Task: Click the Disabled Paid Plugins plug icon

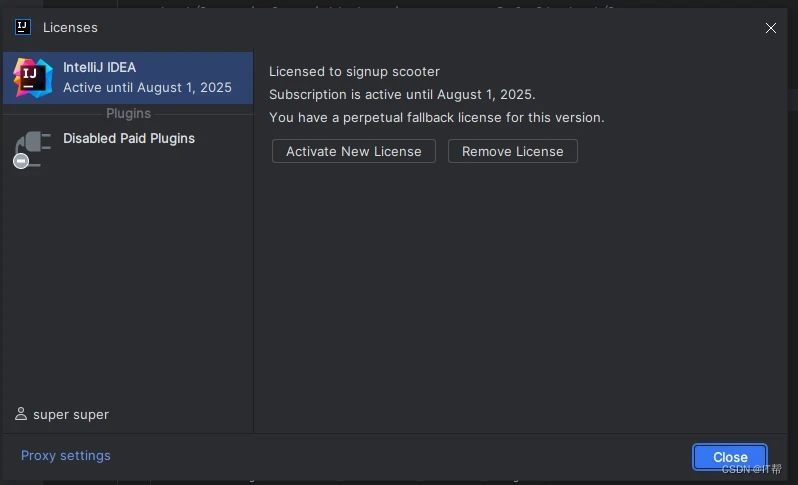Action: 32,148
